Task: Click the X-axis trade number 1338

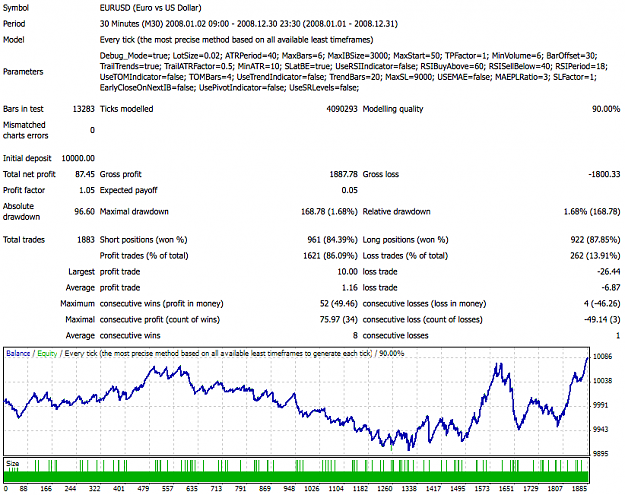Action: point(409,489)
